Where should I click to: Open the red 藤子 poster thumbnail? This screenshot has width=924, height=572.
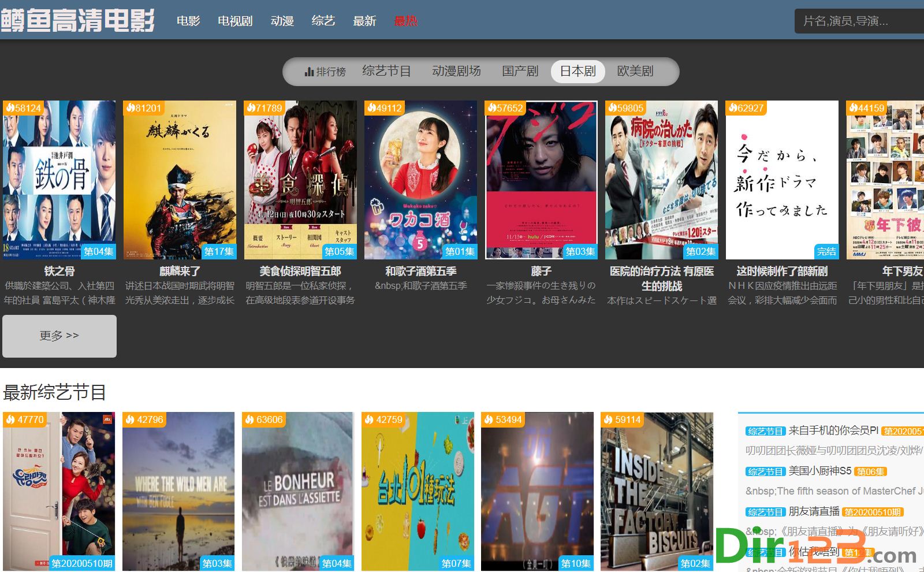pos(541,180)
